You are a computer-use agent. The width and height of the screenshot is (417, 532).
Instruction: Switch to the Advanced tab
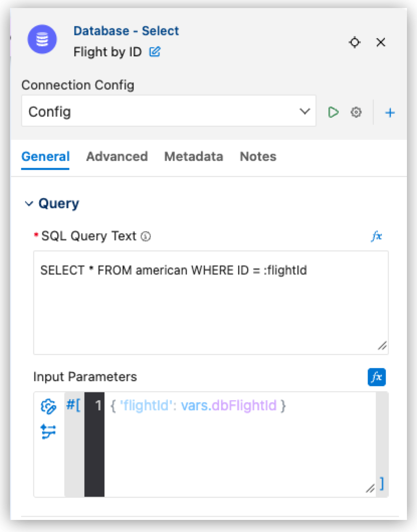point(117,157)
